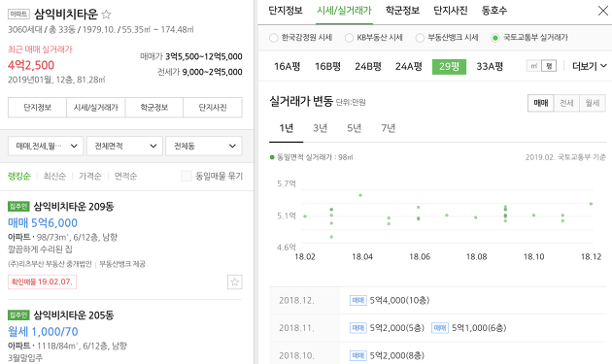This screenshot has height=364, width=612.
Task: Select 국토교통부 실거래가 radio button
Action: [x=495, y=38]
